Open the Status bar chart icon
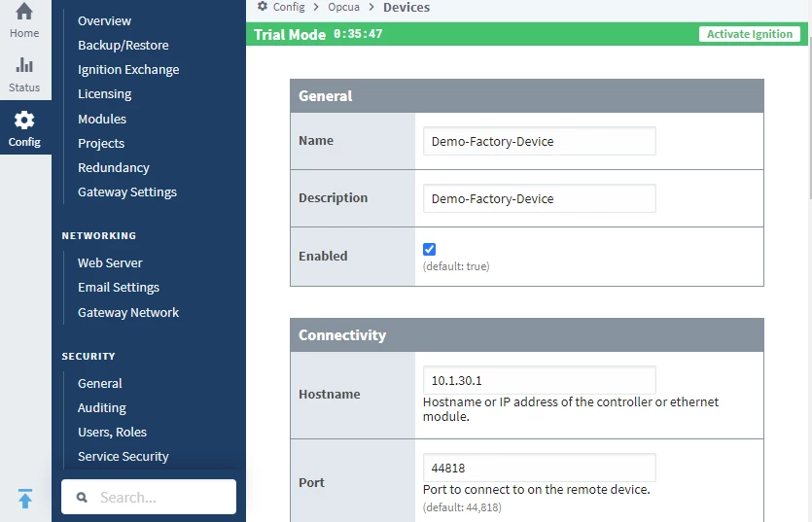 coord(24,66)
